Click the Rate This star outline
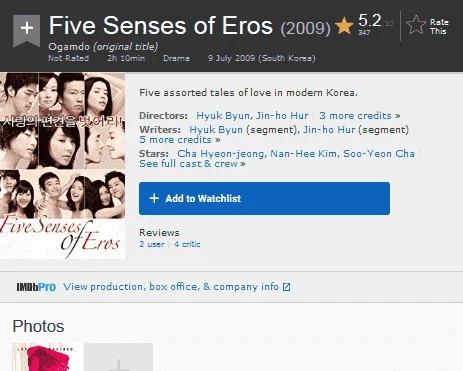This screenshot has height=371, width=463. (416, 25)
